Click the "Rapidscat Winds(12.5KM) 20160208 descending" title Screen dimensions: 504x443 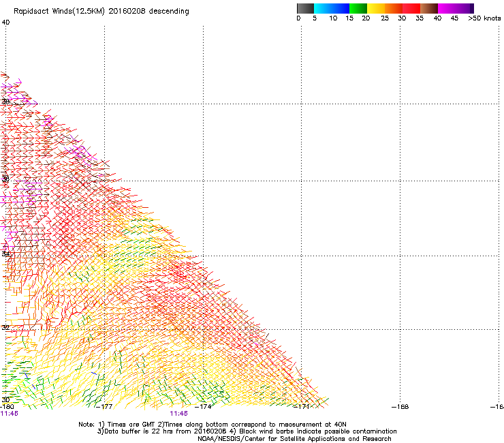click(x=101, y=12)
